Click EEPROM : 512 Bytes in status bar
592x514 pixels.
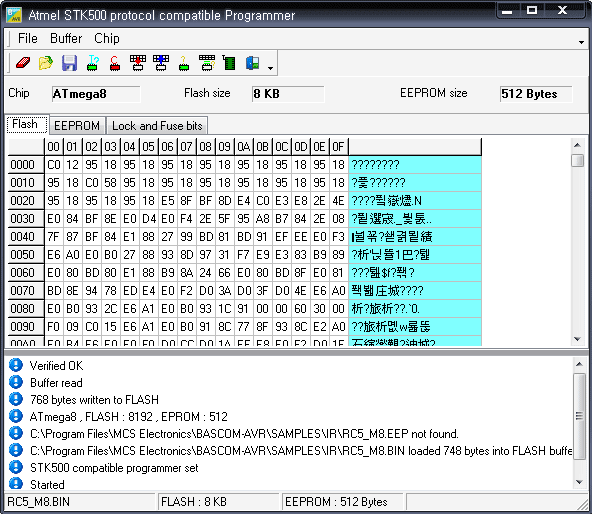336,502
